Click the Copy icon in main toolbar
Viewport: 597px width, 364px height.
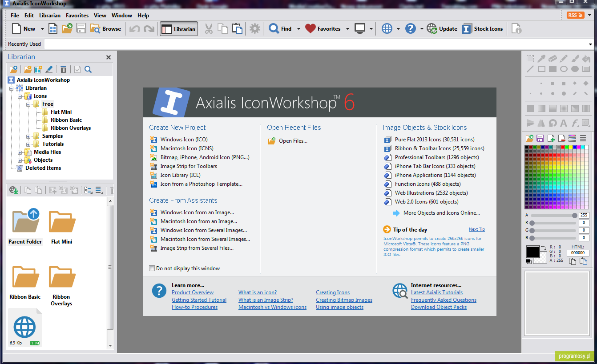223,29
